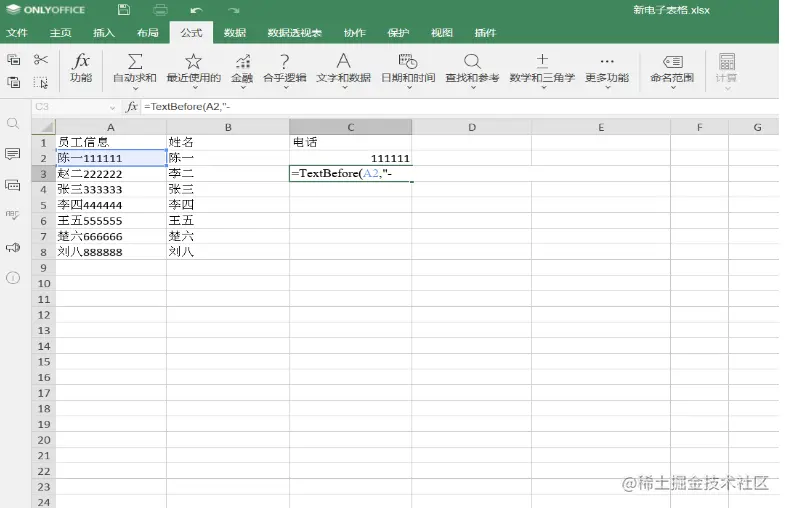Click the Select All icon
Image resolution: width=785 pixels, height=508 pixels.
[41, 82]
